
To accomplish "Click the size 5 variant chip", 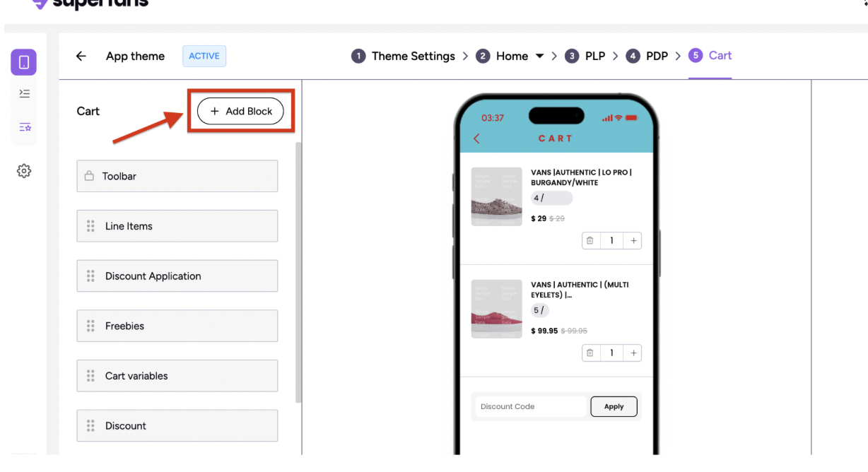I will pyautogui.click(x=540, y=310).
